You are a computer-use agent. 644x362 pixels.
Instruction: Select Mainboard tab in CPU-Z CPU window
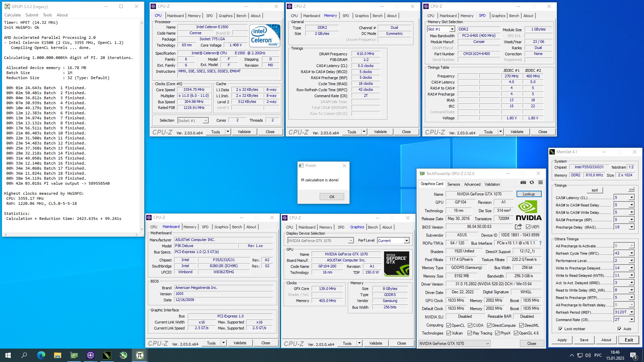(x=175, y=16)
